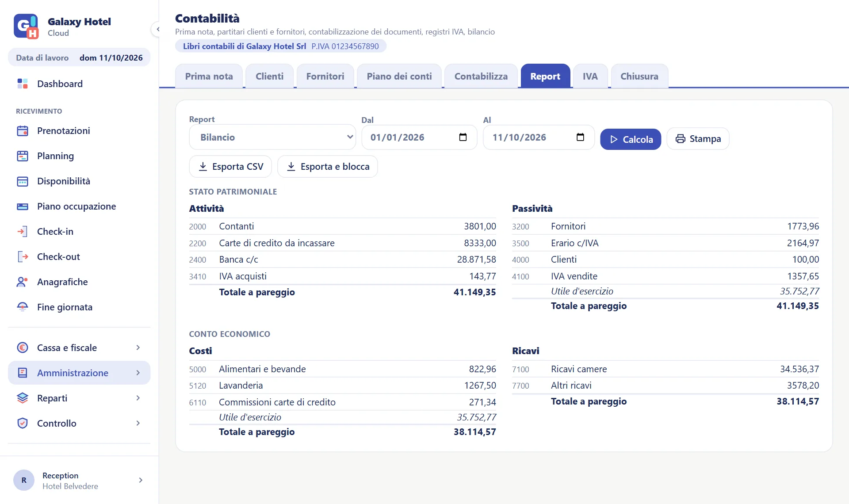Viewport: 849px width, 504px height.
Task: Expand the Cassa e fiscale section
Action: click(x=79, y=347)
